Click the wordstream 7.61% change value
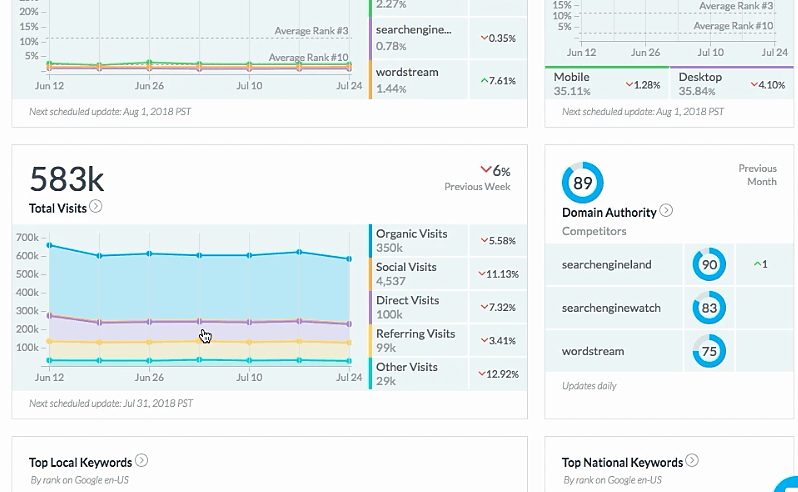 (x=498, y=80)
